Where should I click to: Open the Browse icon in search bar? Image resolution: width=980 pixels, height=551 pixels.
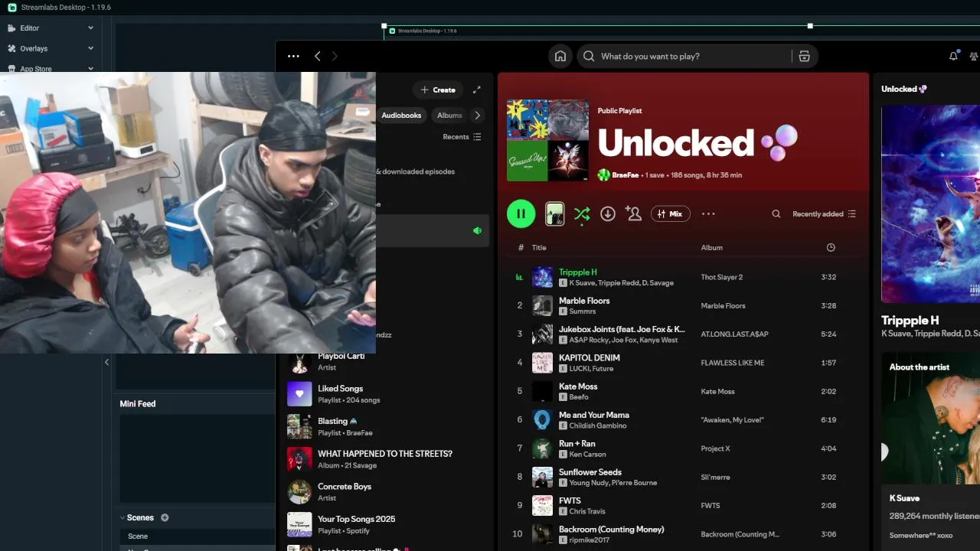804,56
